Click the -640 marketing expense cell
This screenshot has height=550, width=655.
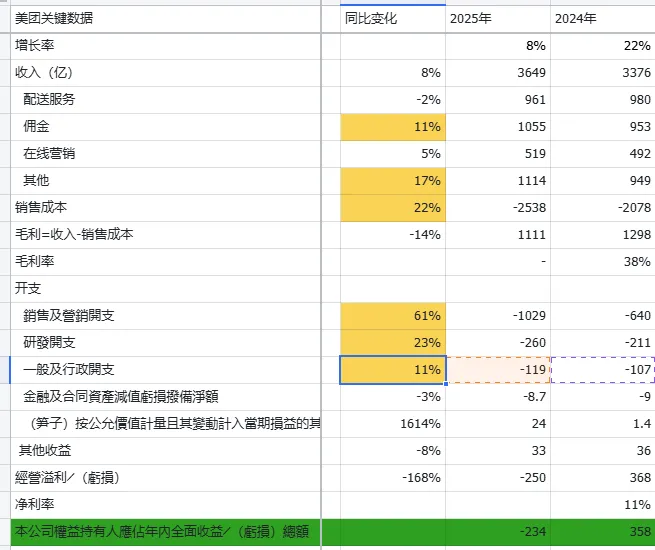603,316
